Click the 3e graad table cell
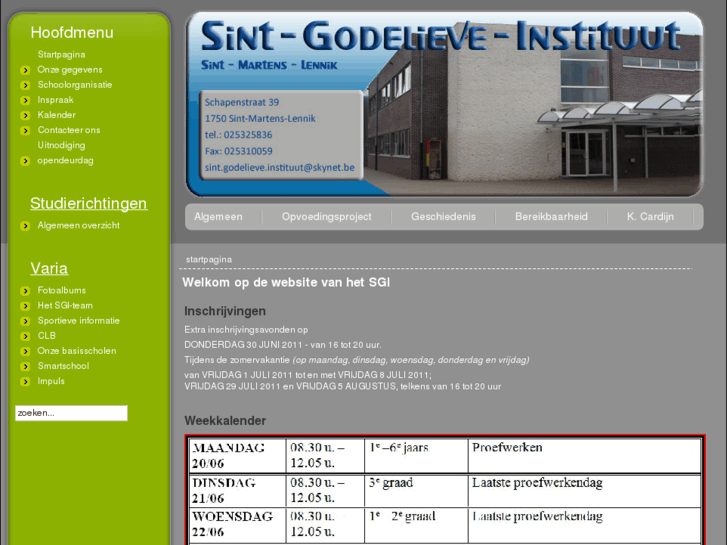This screenshot has height=545, width=727. [x=416, y=491]
